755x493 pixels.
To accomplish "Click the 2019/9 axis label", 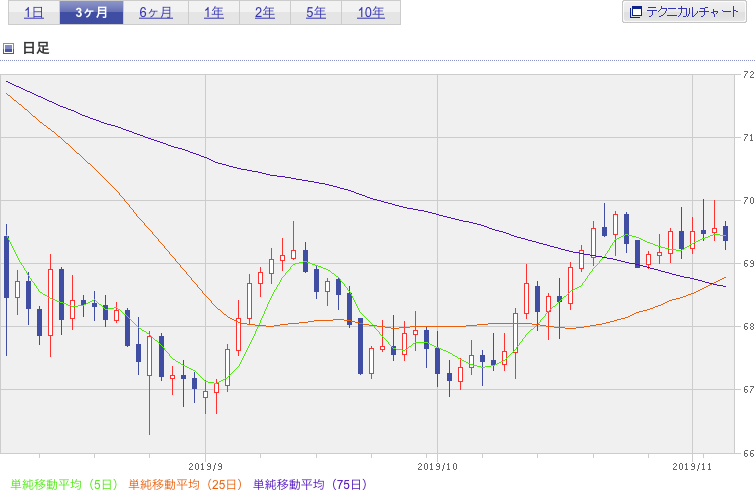I will click(x=206, y=466).
